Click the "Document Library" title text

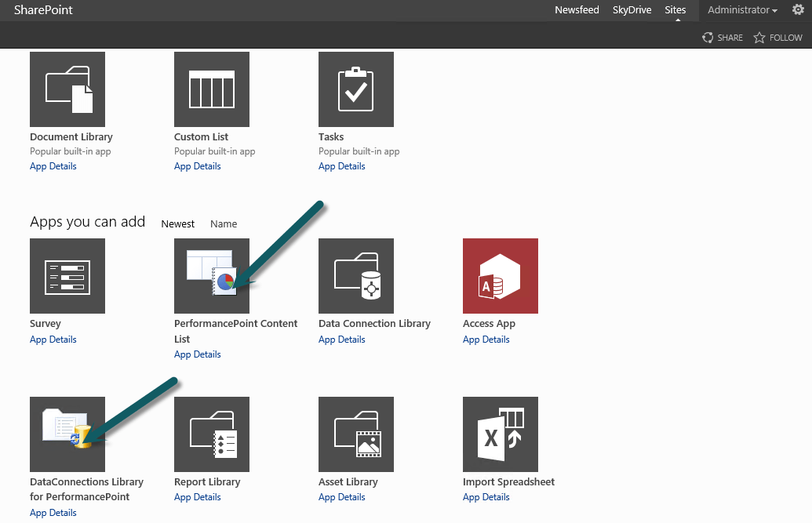[x=71, y=136]
